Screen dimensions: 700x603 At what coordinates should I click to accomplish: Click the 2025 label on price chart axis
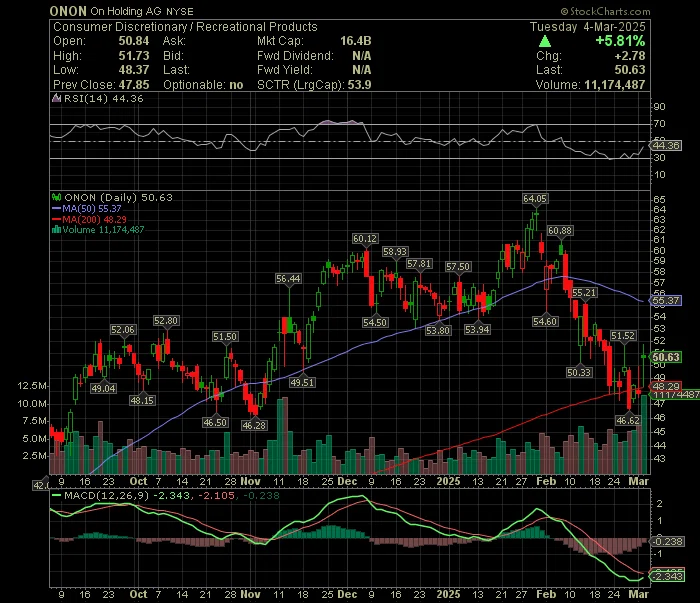(x=448, y=481)
